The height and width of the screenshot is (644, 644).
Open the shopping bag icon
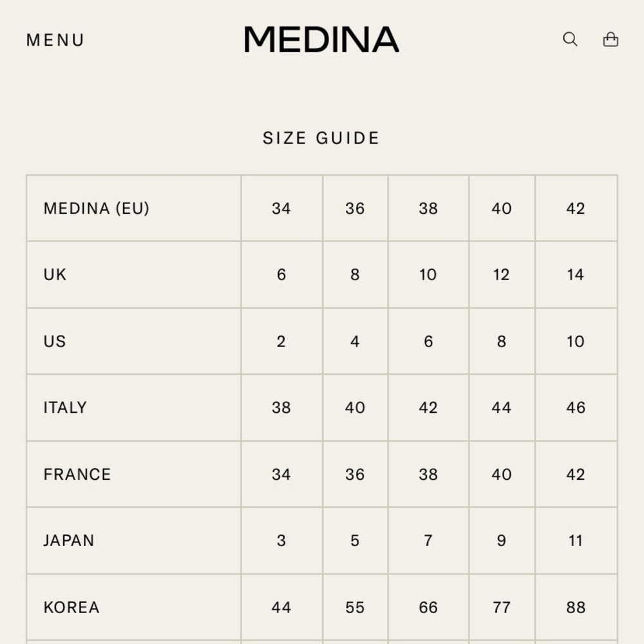click(611, 39)
